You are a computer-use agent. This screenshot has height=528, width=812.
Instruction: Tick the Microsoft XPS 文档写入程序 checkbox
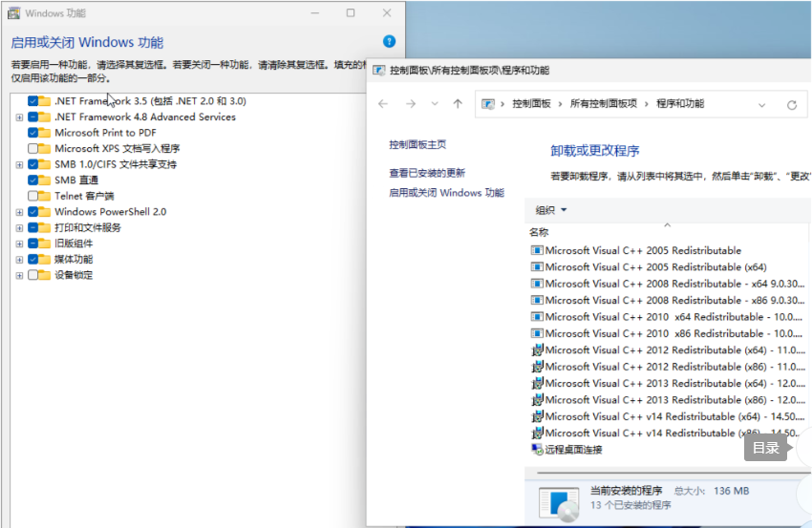[33, 149]
